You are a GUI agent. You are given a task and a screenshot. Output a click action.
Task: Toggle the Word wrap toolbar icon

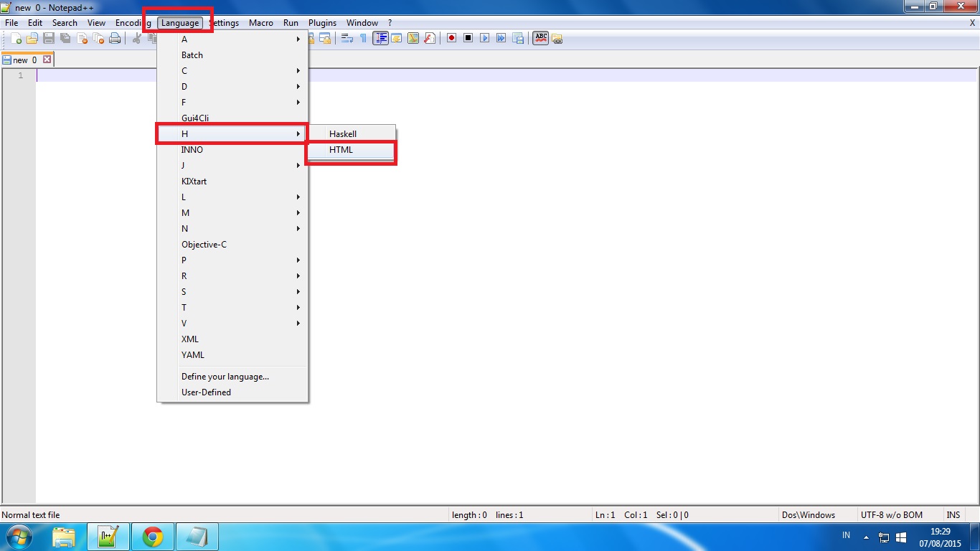(347, 38)
